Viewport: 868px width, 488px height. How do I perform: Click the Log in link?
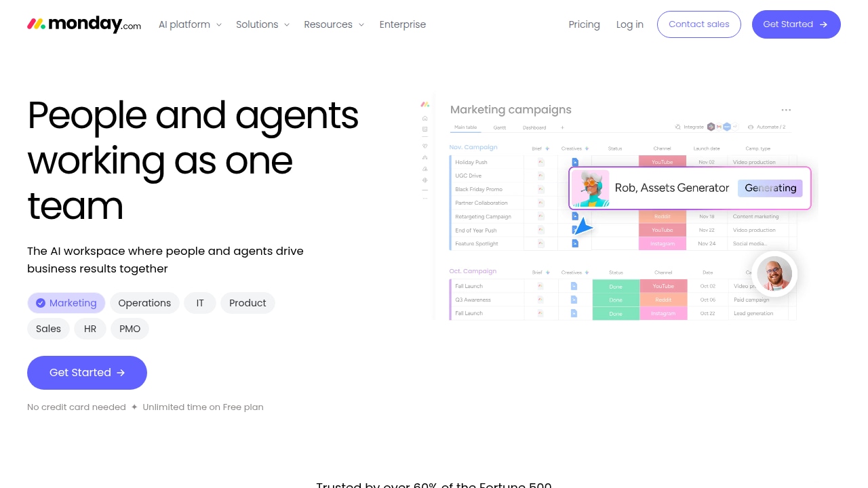click(630, 24)
